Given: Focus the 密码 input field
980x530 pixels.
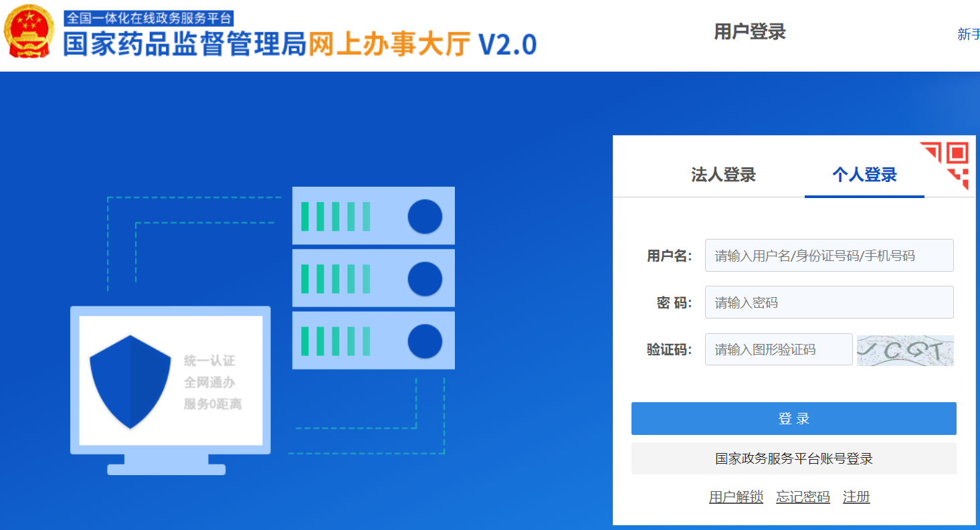Looking at the screenshot, I should click(829, 302).
